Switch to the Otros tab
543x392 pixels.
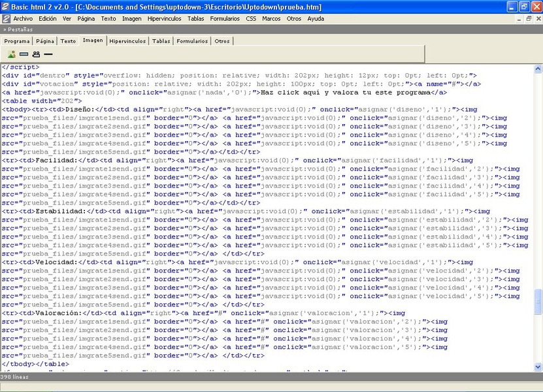222,41
